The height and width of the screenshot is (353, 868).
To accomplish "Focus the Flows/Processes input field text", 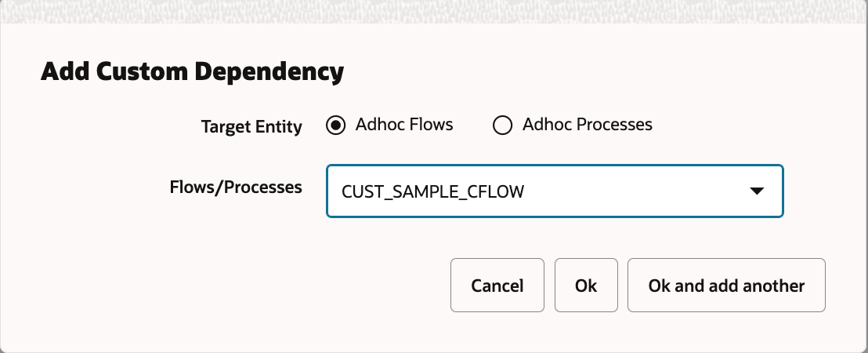I will pyautogui.click(x=432, y=191).
